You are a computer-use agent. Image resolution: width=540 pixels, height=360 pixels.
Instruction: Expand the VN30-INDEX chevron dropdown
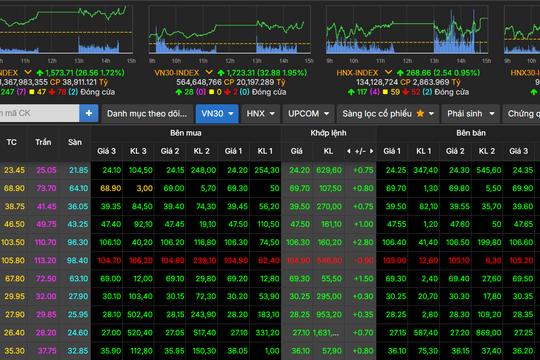click(x=209, y=72)
